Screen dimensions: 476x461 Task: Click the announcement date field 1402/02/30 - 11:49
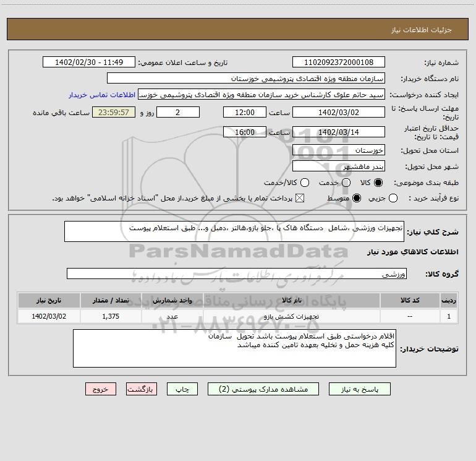pyautogui.click(x=88, y=62)
